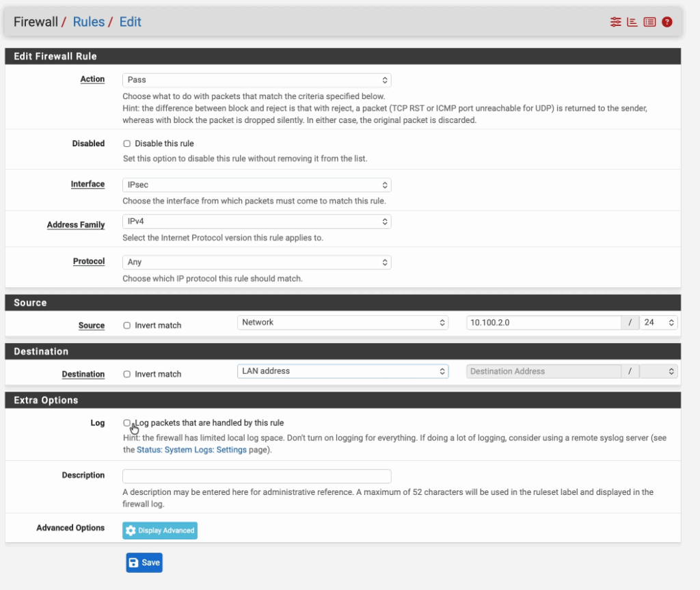Viewport: 700px width, 590px height.
Task: Open Destination type dropdown showing LAN address
Action: tap(342, 371)
